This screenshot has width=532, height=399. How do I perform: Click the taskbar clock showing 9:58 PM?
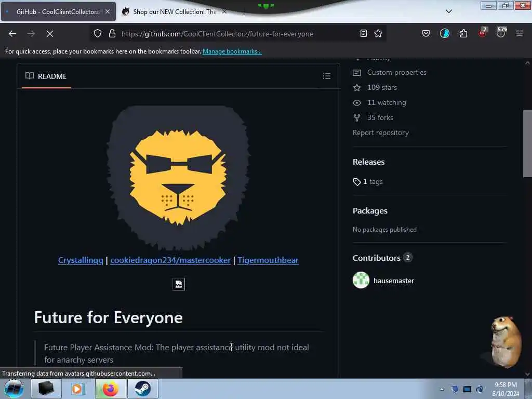(506, 389)
